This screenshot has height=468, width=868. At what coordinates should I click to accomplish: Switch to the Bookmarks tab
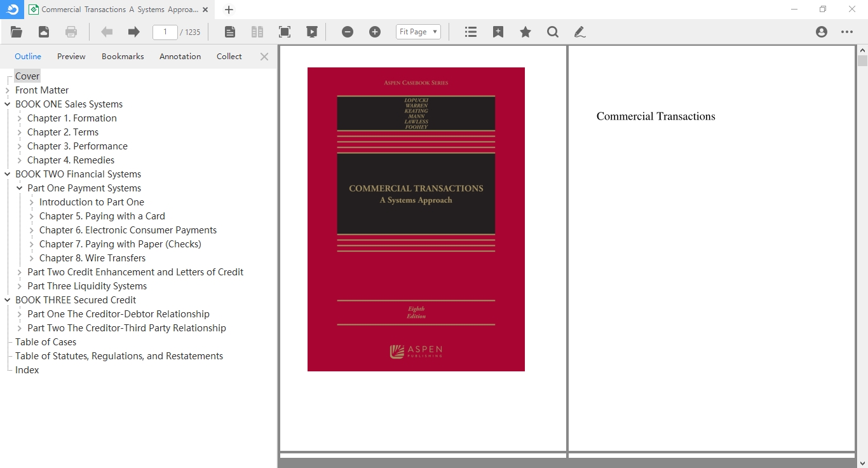(x=123, y=57)
